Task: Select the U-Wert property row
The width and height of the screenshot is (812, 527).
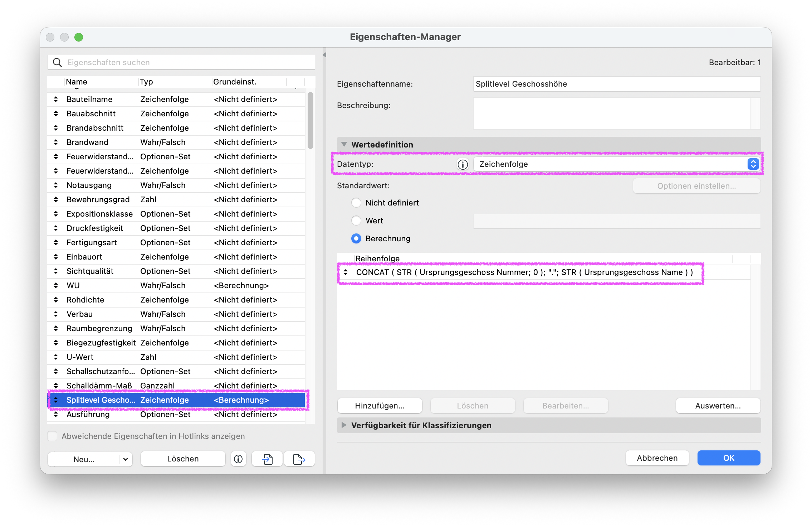Action: pos(176,357)
